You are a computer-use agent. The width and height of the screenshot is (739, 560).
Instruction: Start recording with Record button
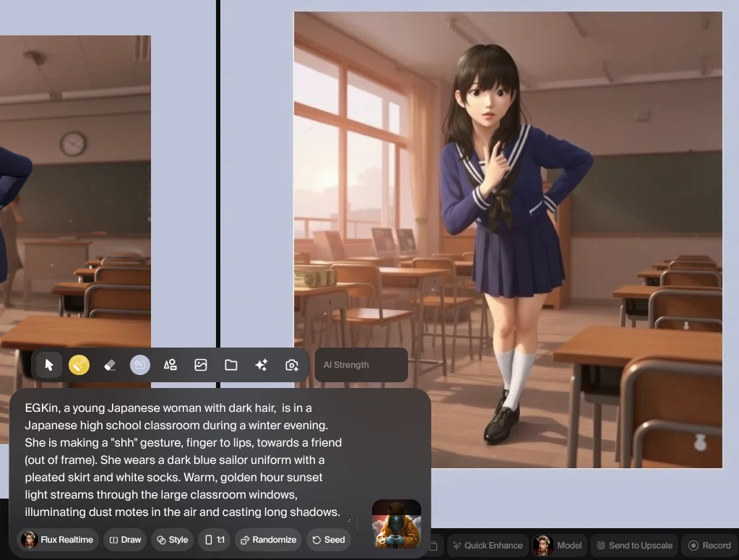point(710,546)
